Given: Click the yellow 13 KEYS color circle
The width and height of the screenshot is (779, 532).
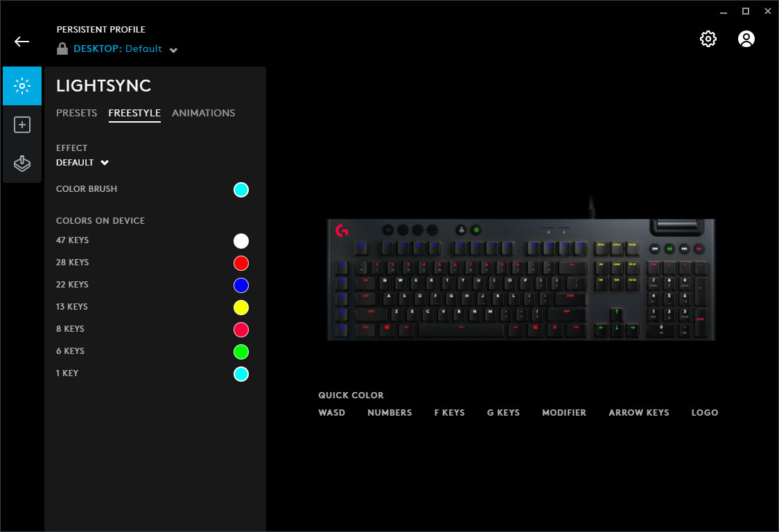Looking at the screenshot, I should (x=241, y=307).
